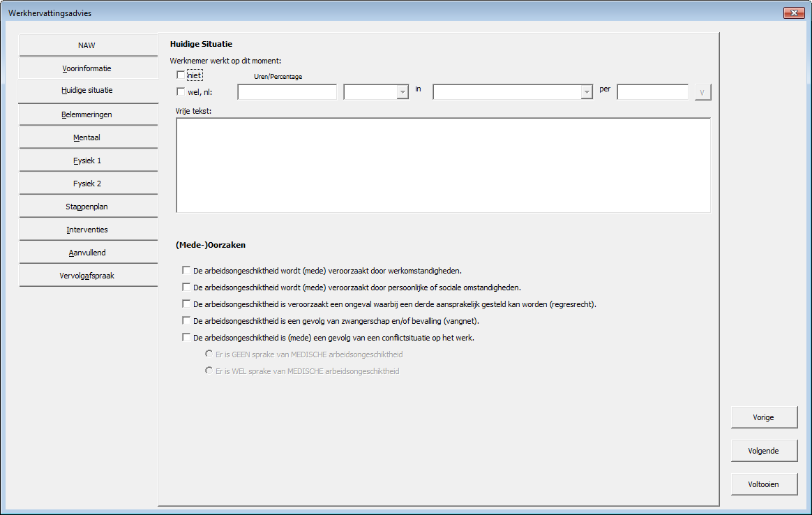
Task: Click the Voltooien button
Action: 764,484
